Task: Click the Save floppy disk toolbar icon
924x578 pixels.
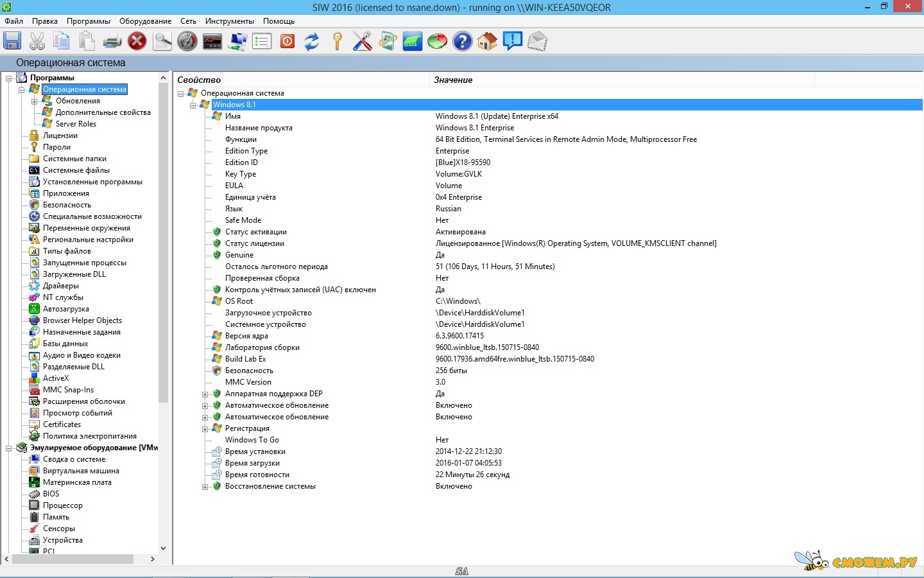Action: [x=12, y=42]
